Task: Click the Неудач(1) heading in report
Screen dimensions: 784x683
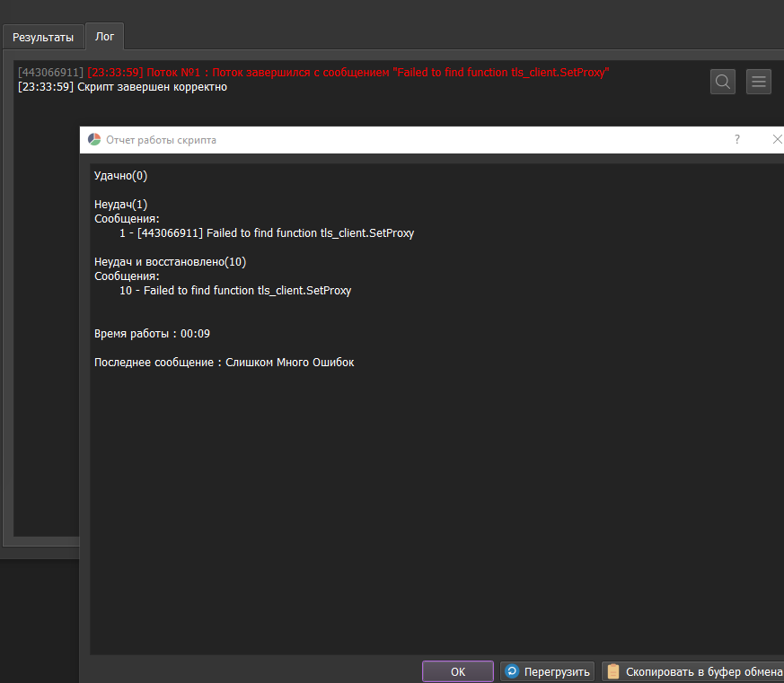Action: click(x=121, y=205)
